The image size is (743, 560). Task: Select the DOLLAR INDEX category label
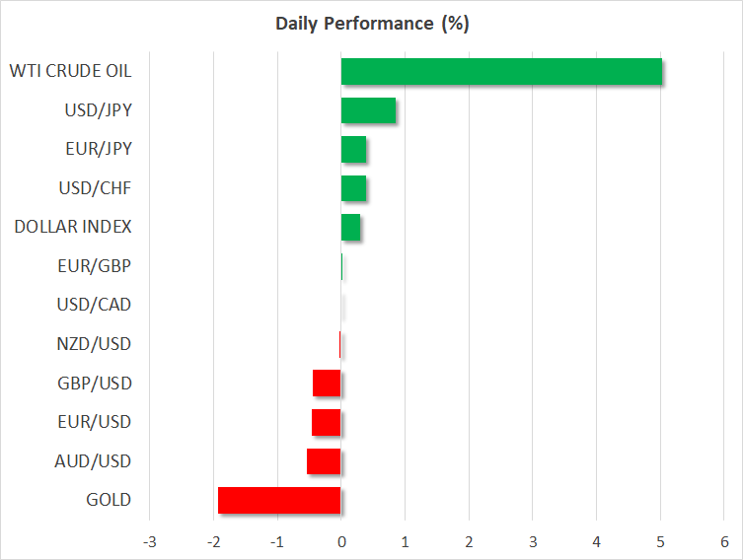point(73,227)
